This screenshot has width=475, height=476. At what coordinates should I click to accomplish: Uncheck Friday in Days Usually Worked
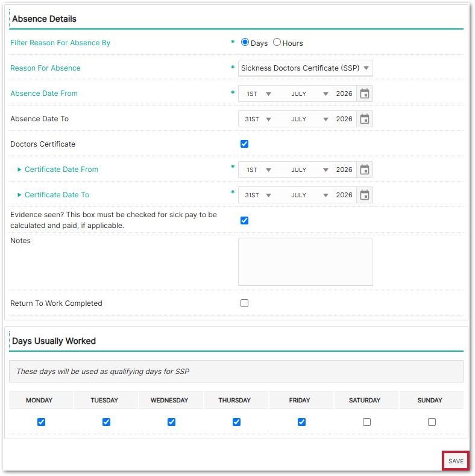pyautogui.click(x=301, y=422)
